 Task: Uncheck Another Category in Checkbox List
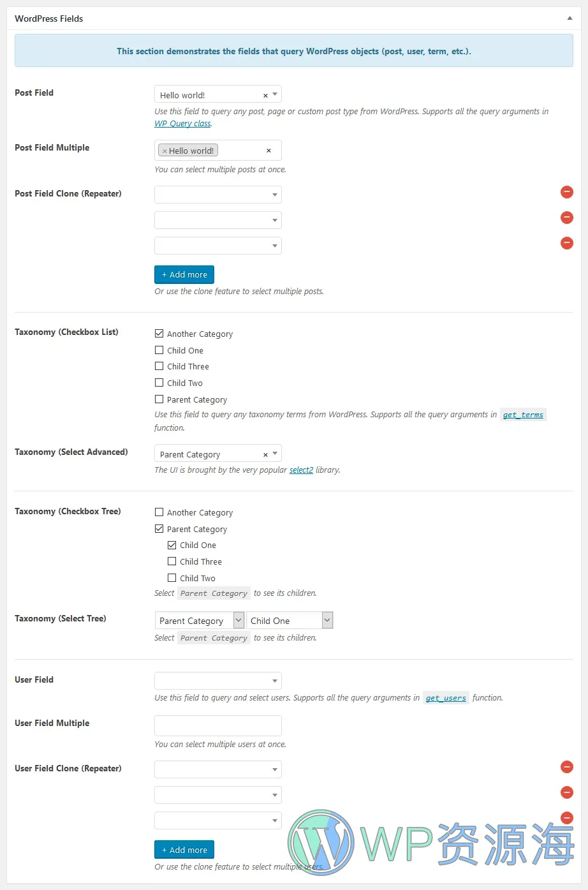[159, 333]
